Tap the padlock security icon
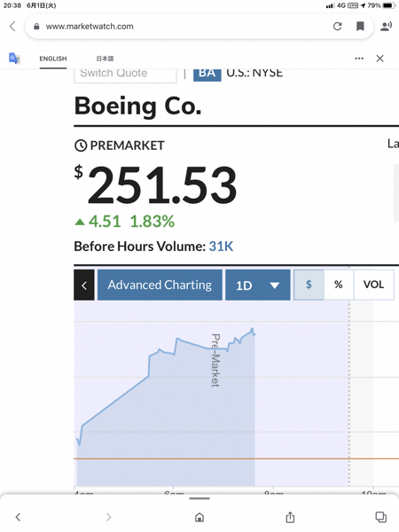The image size is (399, 532). 36,27
